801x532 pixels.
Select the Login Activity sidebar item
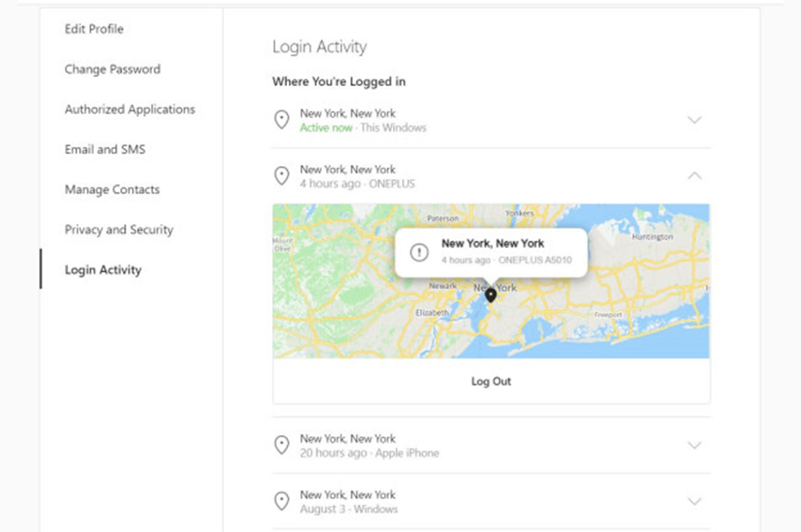[103, 270]
